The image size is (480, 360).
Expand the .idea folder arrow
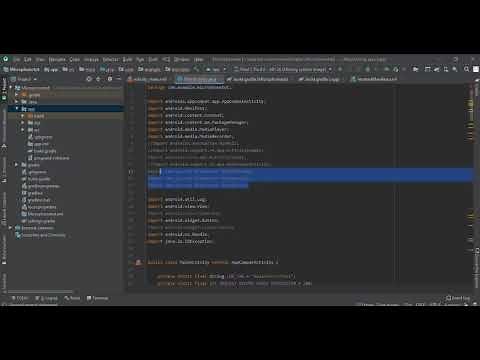(x=17, y=102)
